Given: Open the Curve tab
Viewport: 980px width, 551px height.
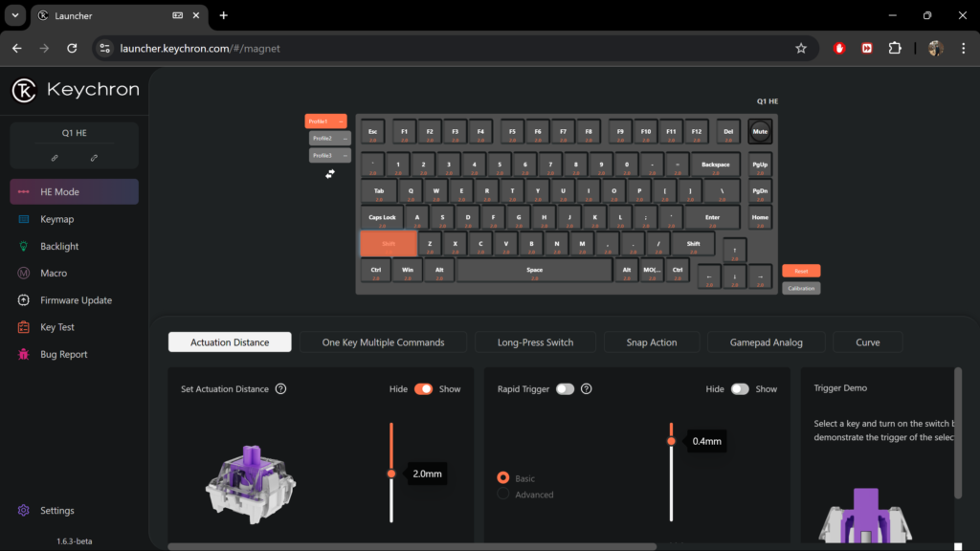Looking at the screenshot, I should click(x=867, y=342).
